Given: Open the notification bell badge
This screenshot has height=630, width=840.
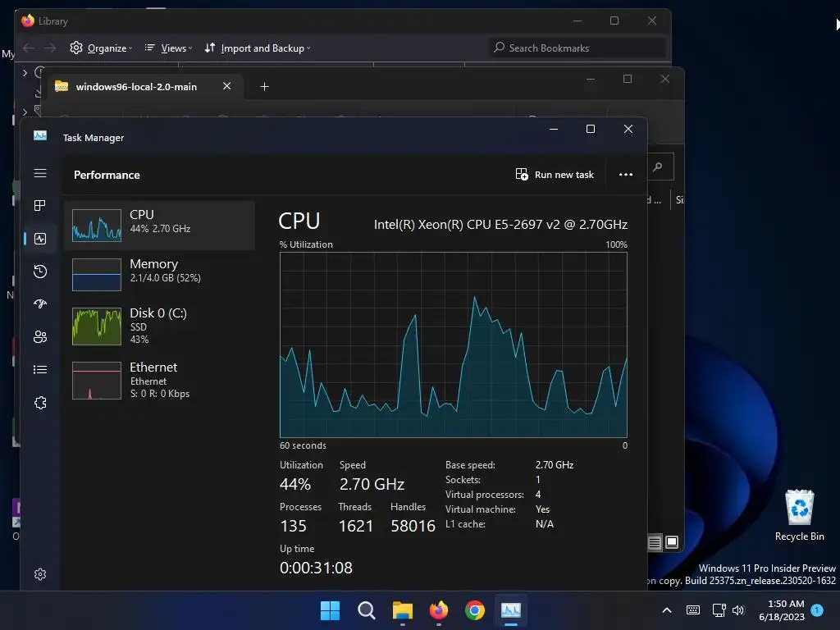Looking at the screenshot, I should tap(818, 609).
